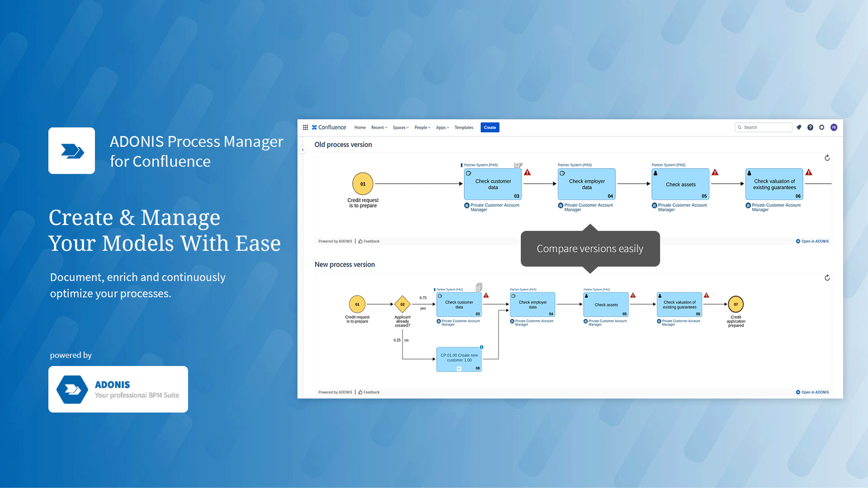Screen dimensions: 868x488
Task: Focus the Search field
Action: point(764,127)
